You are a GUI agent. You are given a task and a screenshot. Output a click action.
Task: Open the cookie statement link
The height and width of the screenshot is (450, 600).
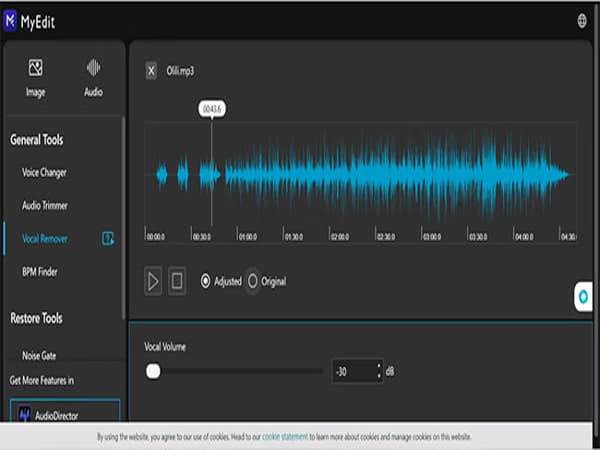click(x=285, y=437)
